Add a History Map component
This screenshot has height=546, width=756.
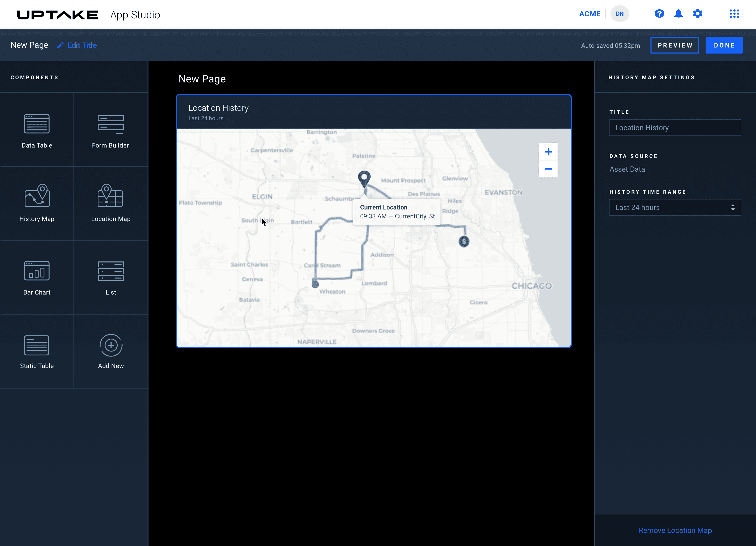[x=37, y=196]
